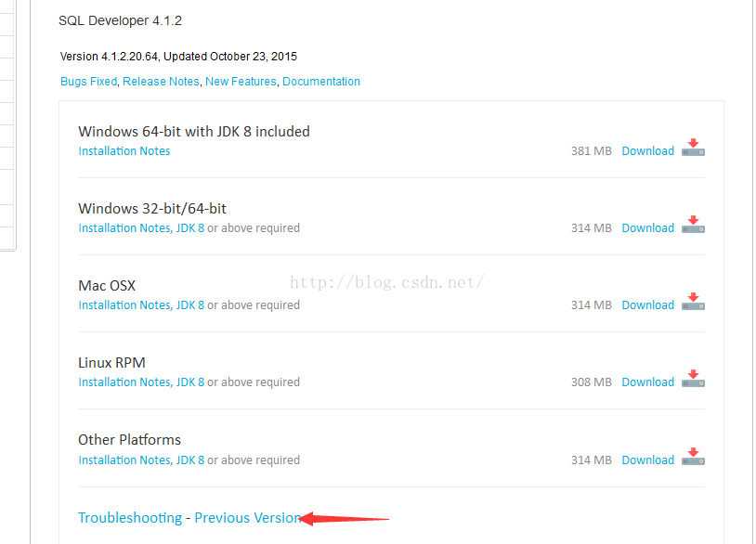This screenshot has width=756, height=544.
Task: View the New Features page
Action: pyautogui.click(x=241, y=82)
